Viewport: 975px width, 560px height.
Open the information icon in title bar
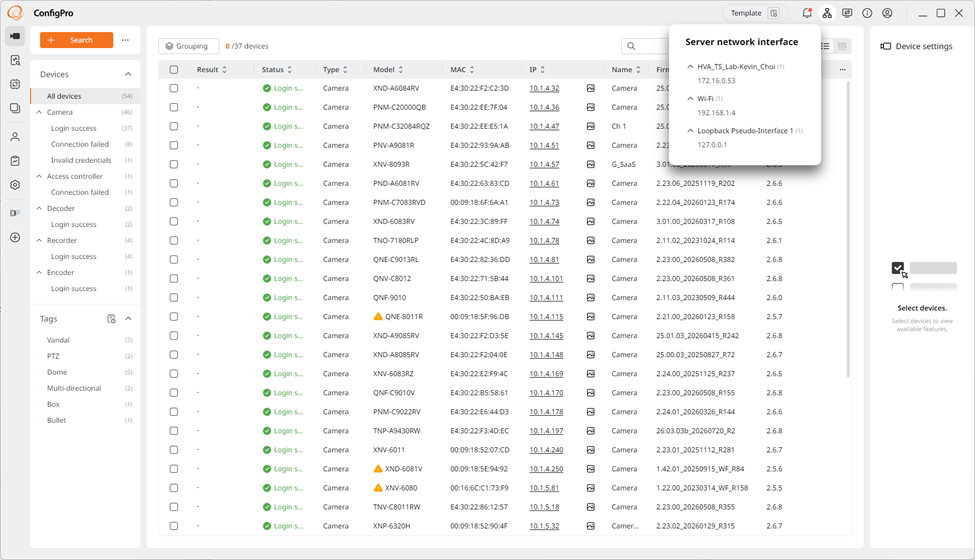tap(867, 13)
